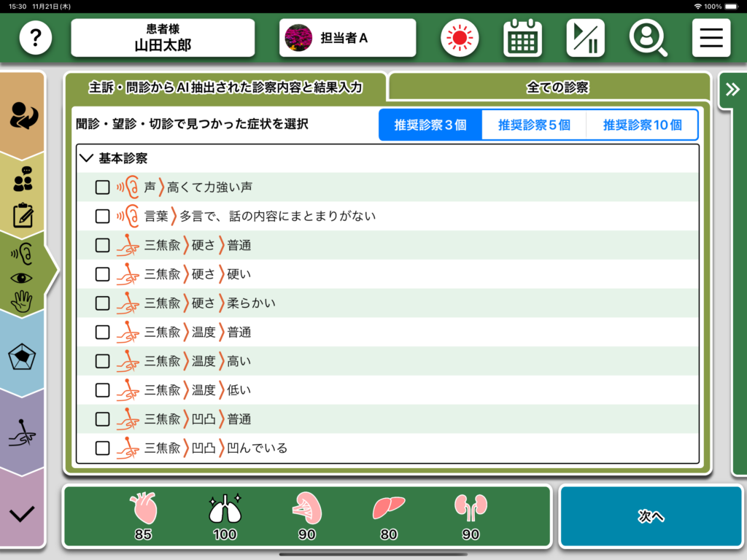Expand the right side panel double chevron
This screenshot has width=747, height=560.
732,90
